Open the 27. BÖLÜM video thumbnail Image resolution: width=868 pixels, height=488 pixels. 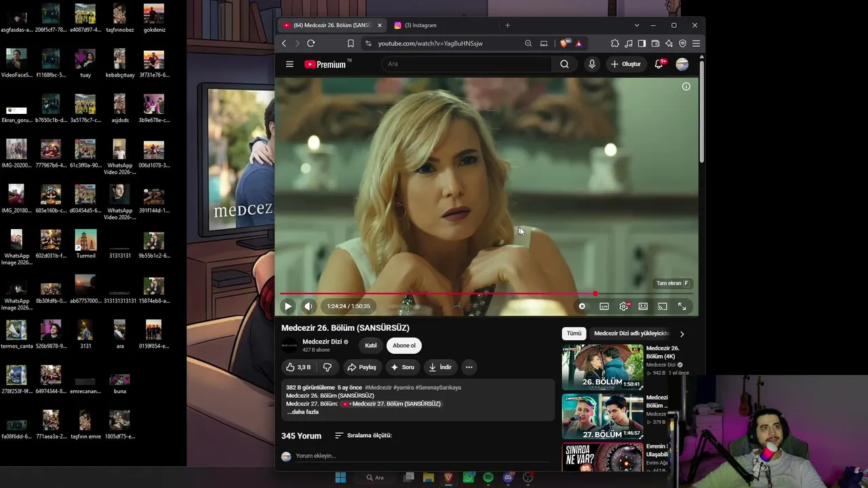click(602, 417)
